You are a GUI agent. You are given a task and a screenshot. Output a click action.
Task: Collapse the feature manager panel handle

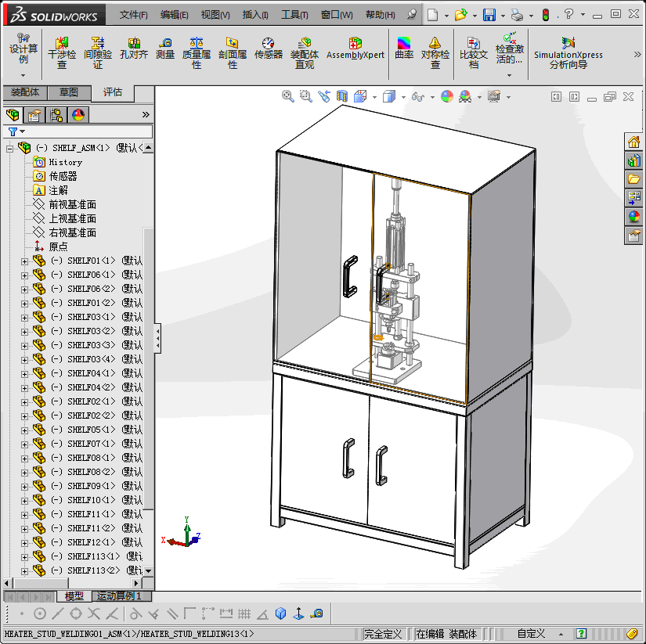click(157, 338)
